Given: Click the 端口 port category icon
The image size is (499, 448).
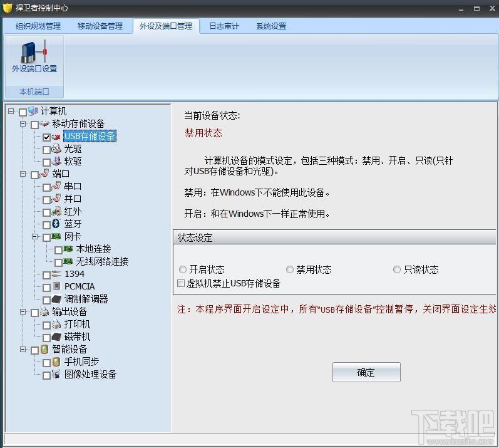Looking at the screenshot, I should pyautogui.click(x=45, y=174).
